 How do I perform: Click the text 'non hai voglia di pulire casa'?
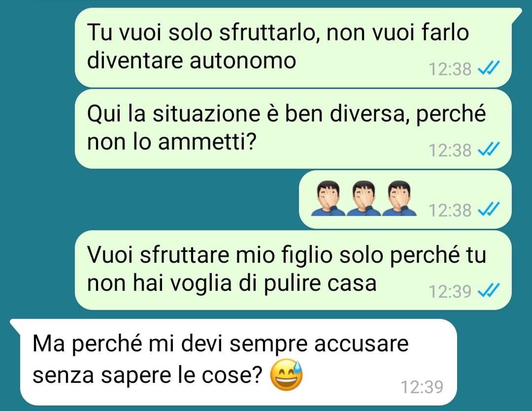[x=232, y=283]
